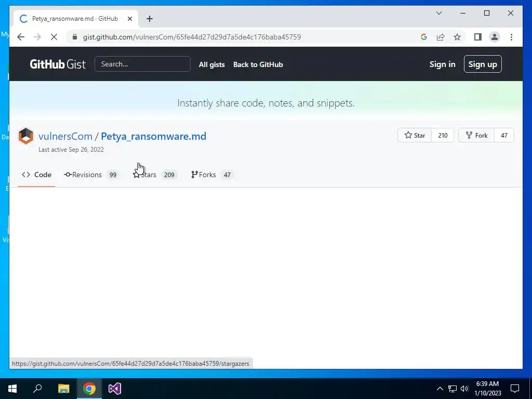Open Chrome three-dot menu

(x=511, y=37)
